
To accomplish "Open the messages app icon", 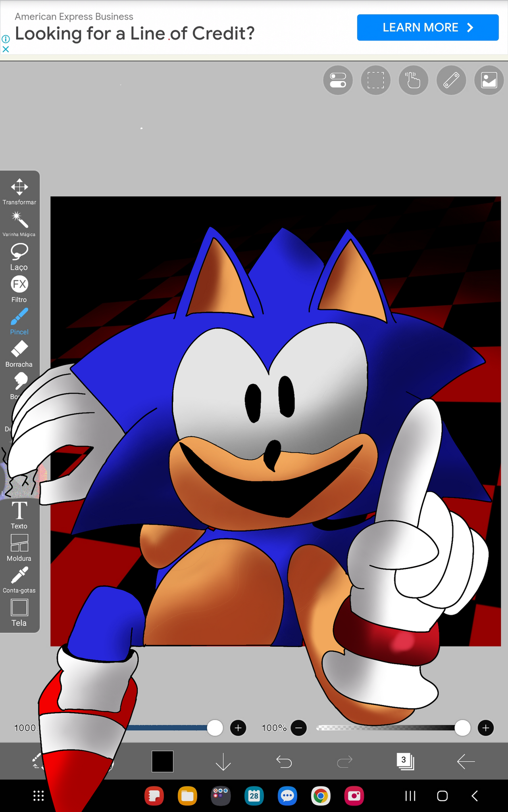I will [x=287, y=796].
